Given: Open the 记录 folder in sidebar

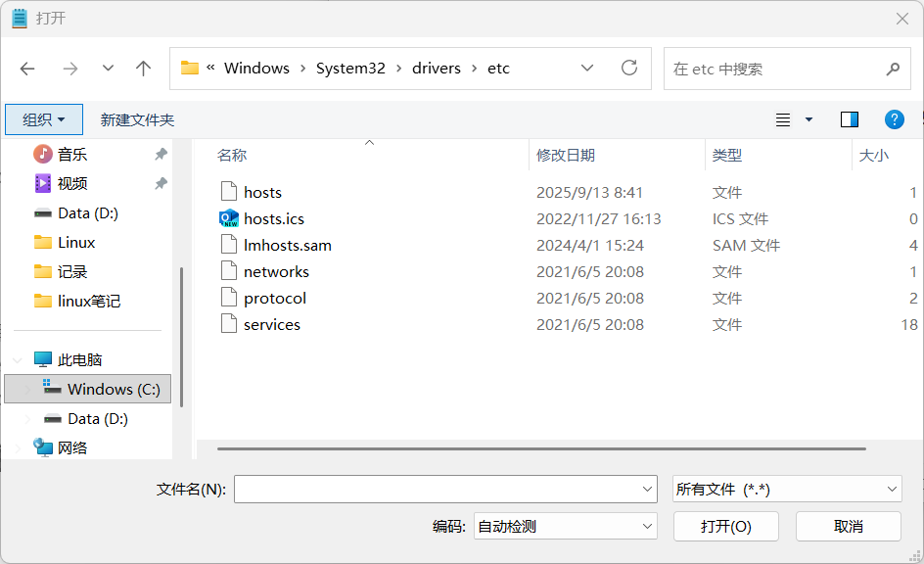Looking at the screenshot, I should tap(71, 271).
